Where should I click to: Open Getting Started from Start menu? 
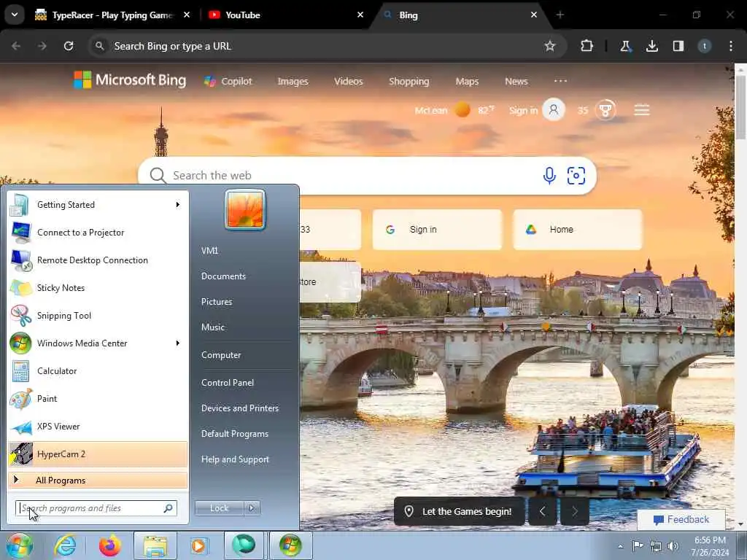tap(98, 205)
